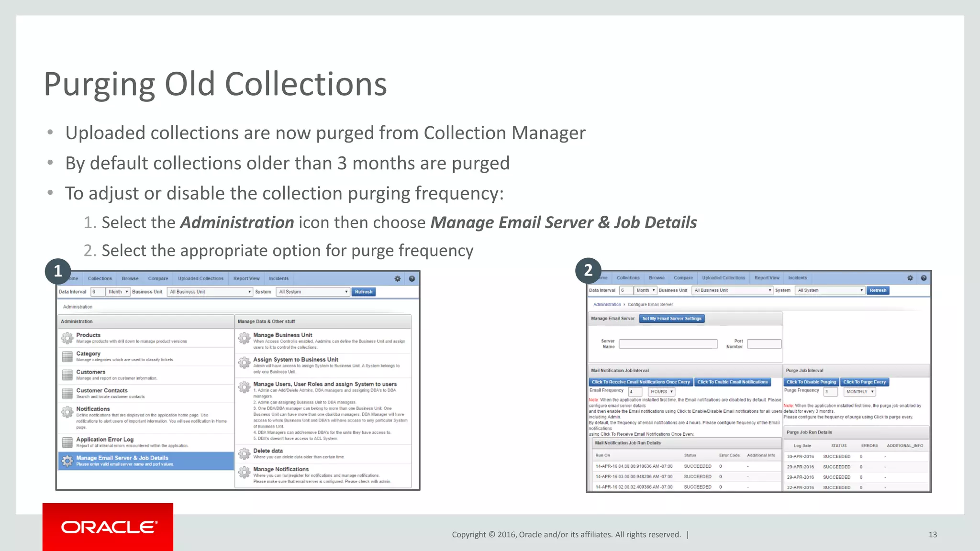Screen dimensions: 980x551
Task: Click Set My Email Server Settings button
Action: click(672, 319)
